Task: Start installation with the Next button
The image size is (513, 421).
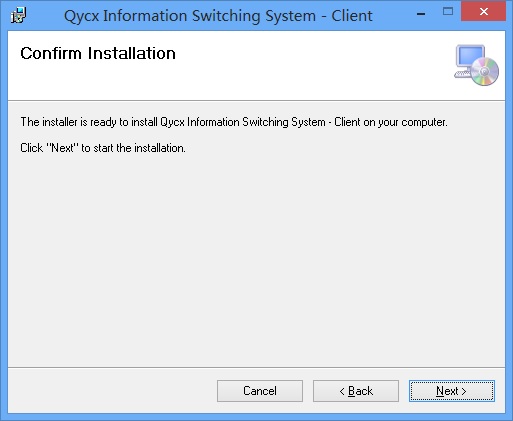Action: [452, 391]
